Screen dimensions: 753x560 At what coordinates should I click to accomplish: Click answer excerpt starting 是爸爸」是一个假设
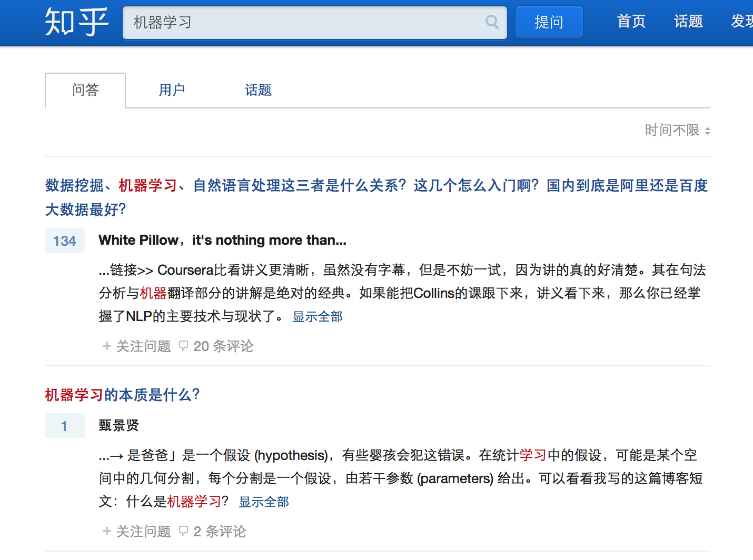pyautogui.click(x=401, y=478)
